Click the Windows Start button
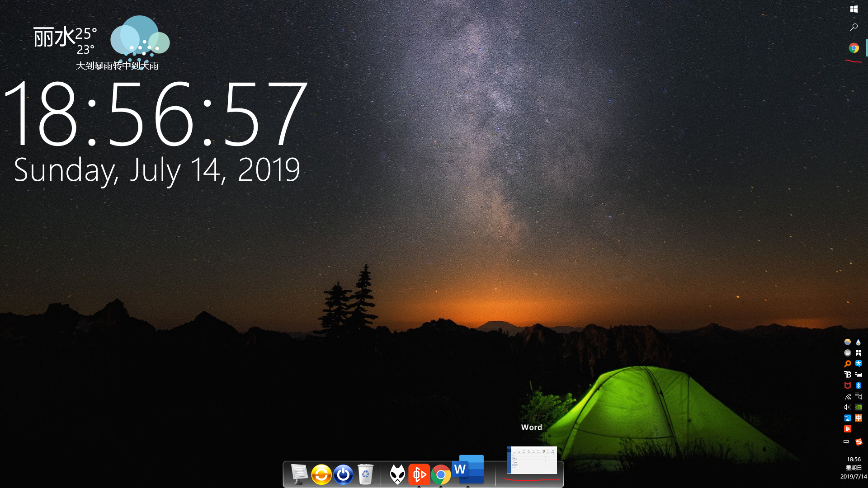 [x=854, y=9]
